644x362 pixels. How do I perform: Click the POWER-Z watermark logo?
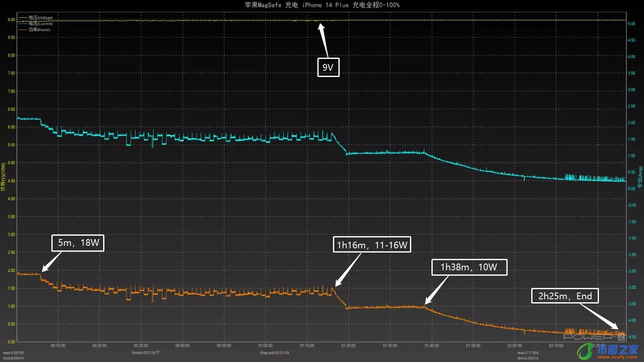(x=593, y=337)
